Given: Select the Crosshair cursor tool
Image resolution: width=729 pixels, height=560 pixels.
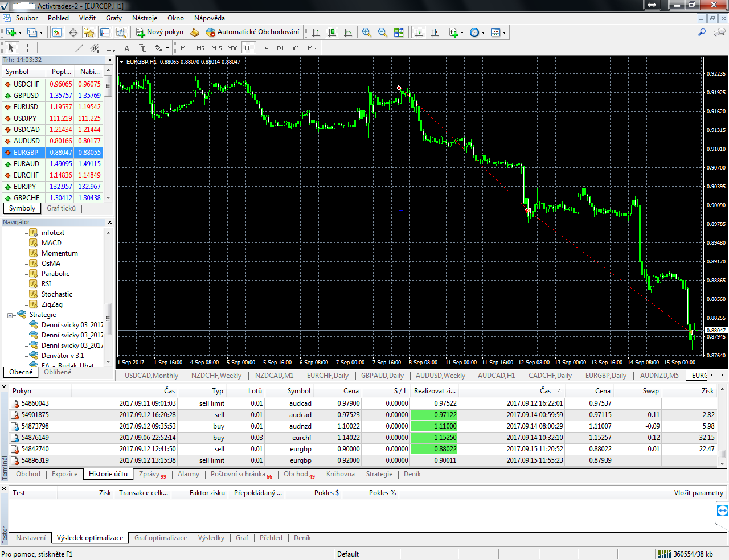Looking at the screenshot, I should point(27,48).
